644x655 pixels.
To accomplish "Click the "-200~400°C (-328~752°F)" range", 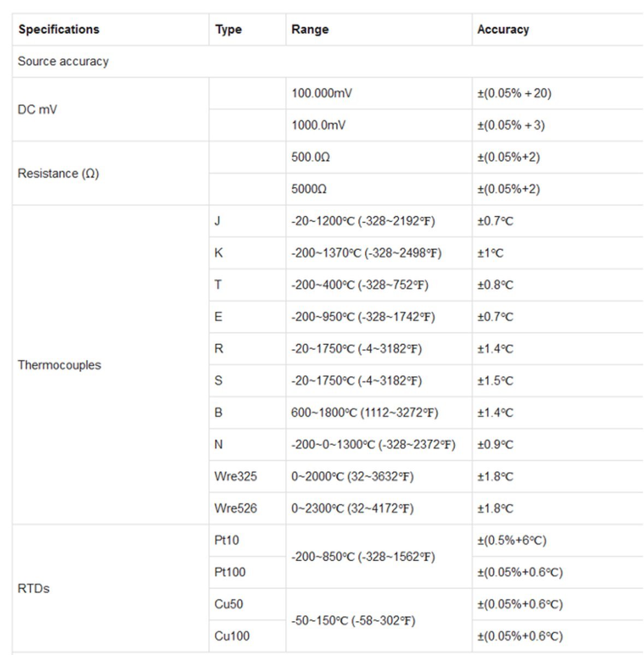I will [360, 285].
